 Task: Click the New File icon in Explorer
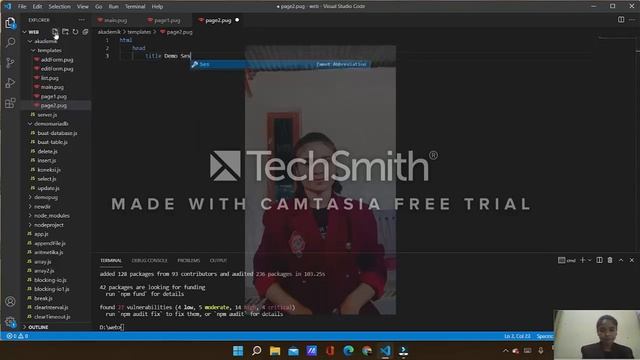55,32
